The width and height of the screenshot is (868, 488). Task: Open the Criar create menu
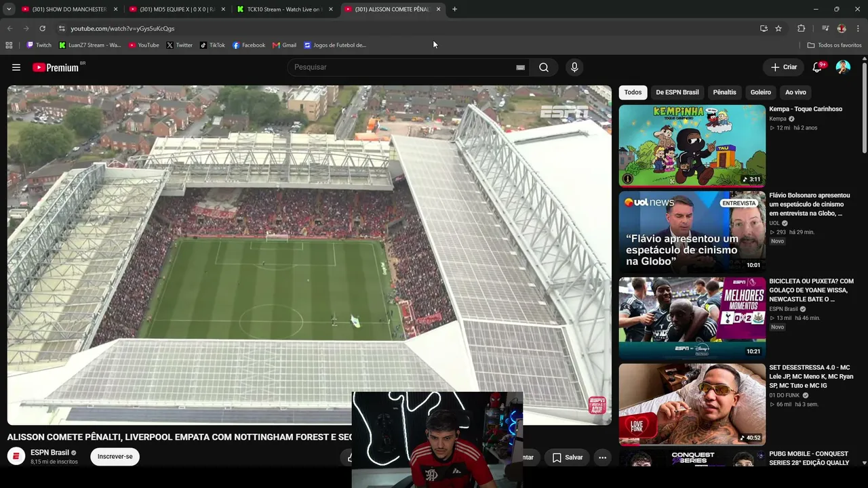pyautogui.click(x=784, y=67)
